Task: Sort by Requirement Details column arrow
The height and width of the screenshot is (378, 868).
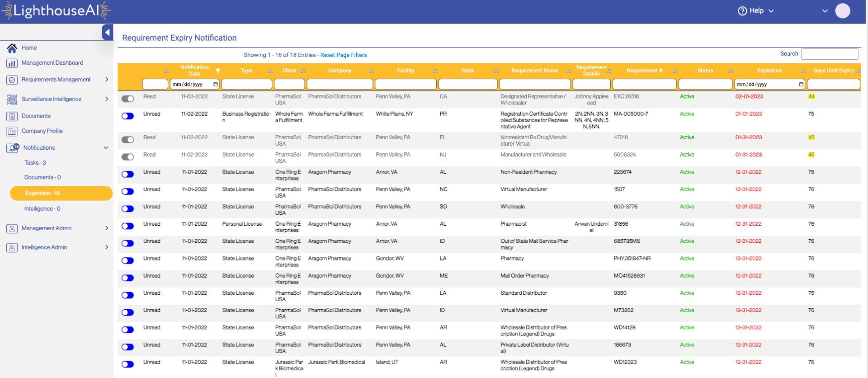Action: tap(609, 71)
